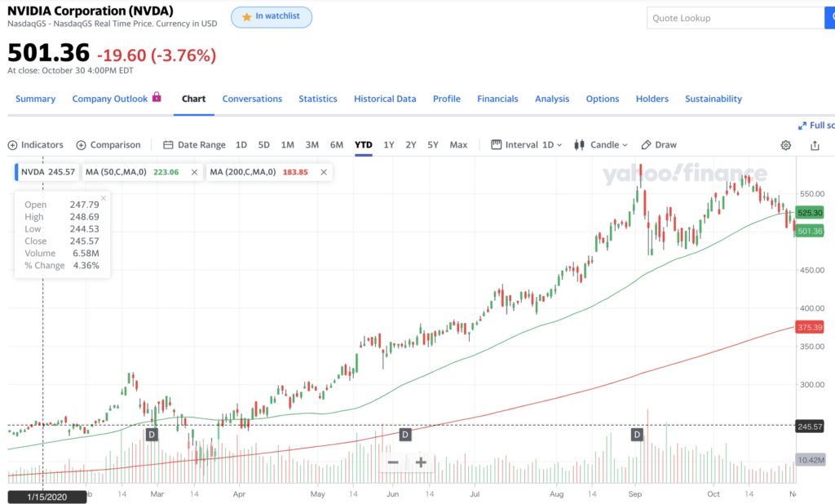Go to the Summary tab

point(36,99)
